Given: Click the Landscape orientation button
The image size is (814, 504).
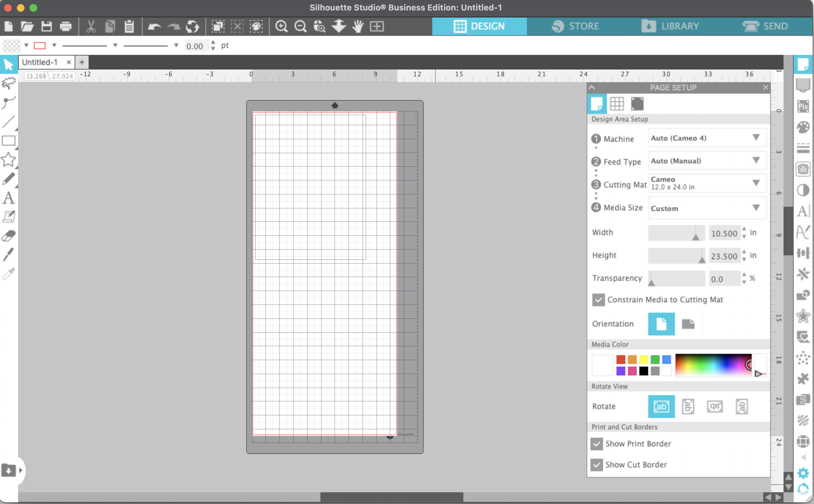Looking at the screenshot, I should click(688, 324).
